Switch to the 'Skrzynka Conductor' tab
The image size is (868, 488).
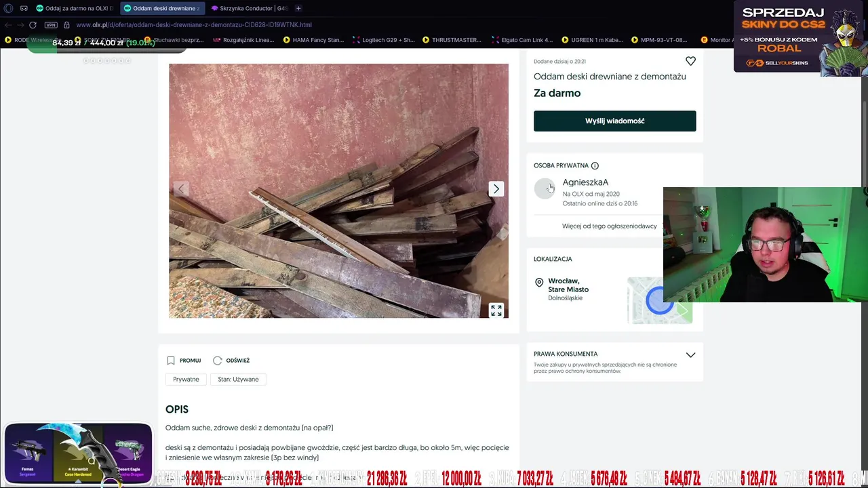pyautogui.click(x=249, y=8)
